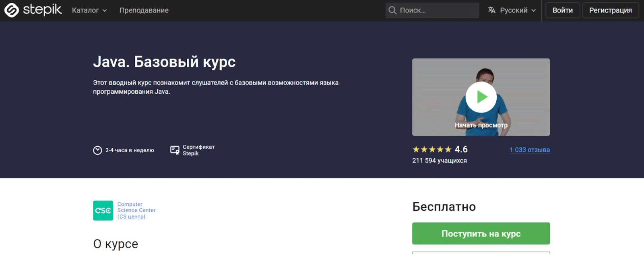Click the chevron next to Каталог
644x254 pixels.
tap(105, 11)
